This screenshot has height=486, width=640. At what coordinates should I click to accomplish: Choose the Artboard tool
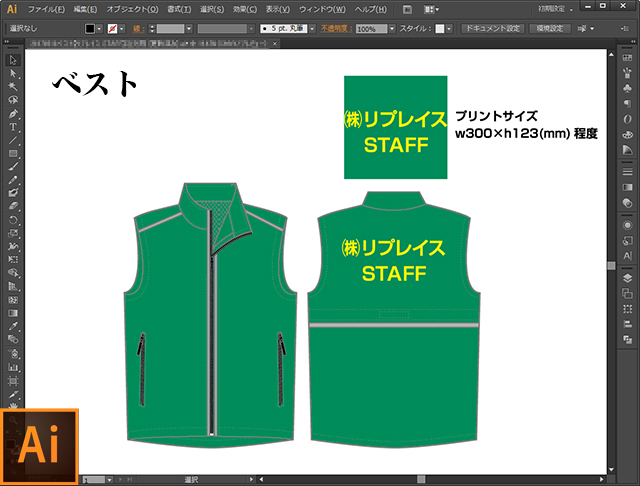tap(13, 381)
